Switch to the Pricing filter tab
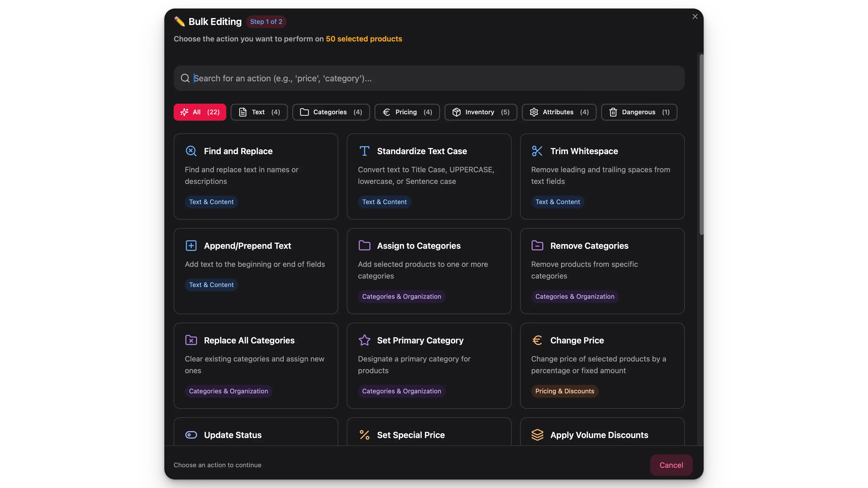 407,112
